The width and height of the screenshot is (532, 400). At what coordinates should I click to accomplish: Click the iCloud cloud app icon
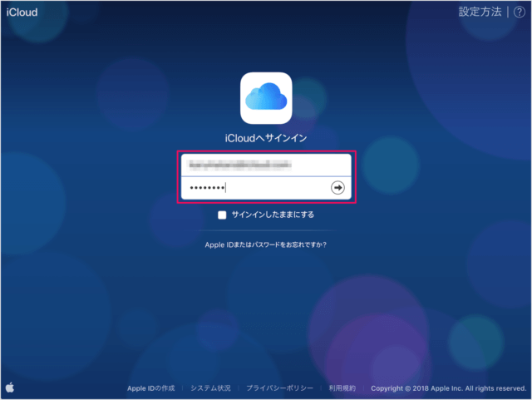point(265,97)
